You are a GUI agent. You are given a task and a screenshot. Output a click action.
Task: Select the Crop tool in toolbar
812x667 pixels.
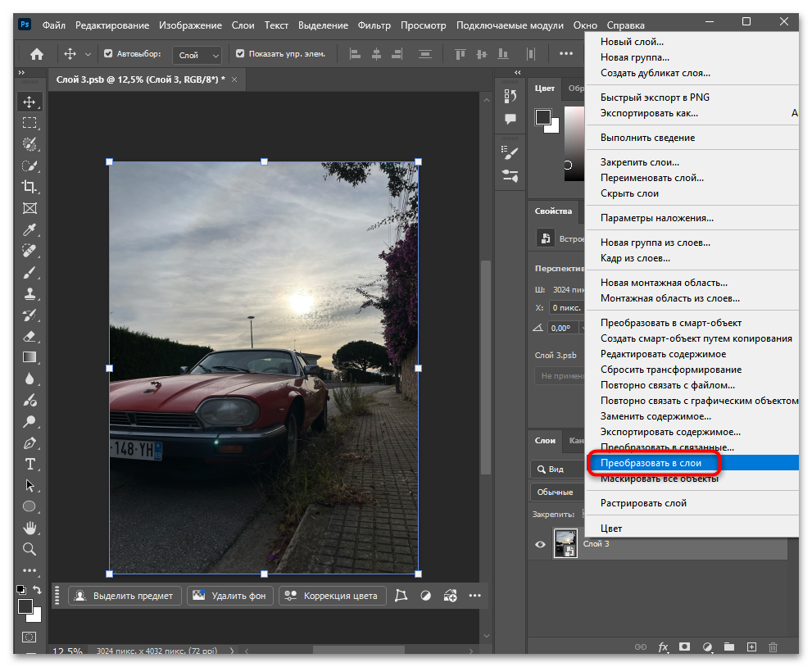coord(29,187)
